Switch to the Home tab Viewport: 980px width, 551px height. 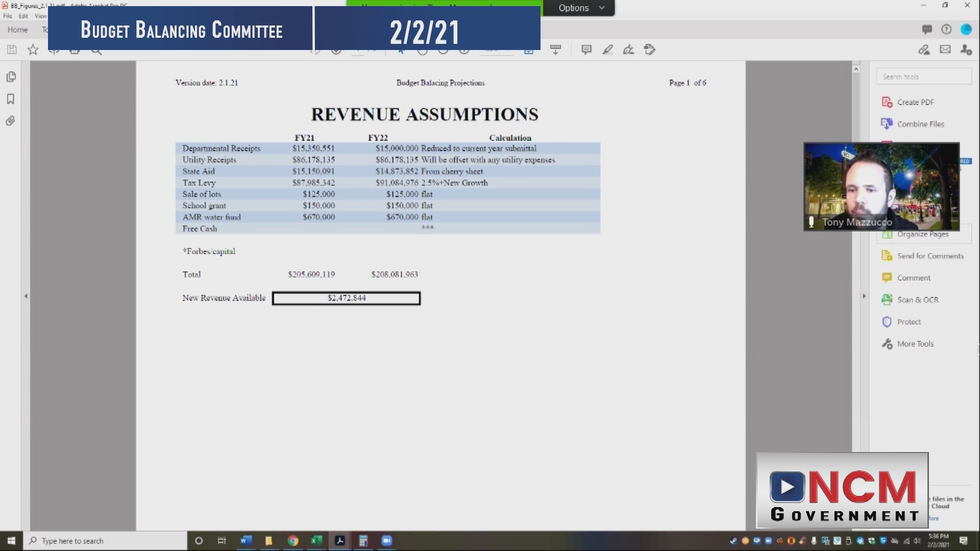click(17, 30)
